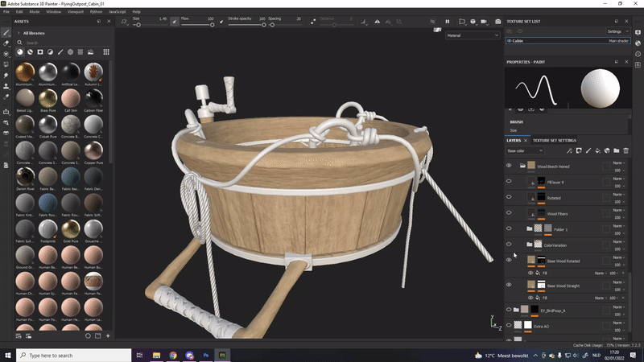Add a smart material to layers

click(607, 150)
